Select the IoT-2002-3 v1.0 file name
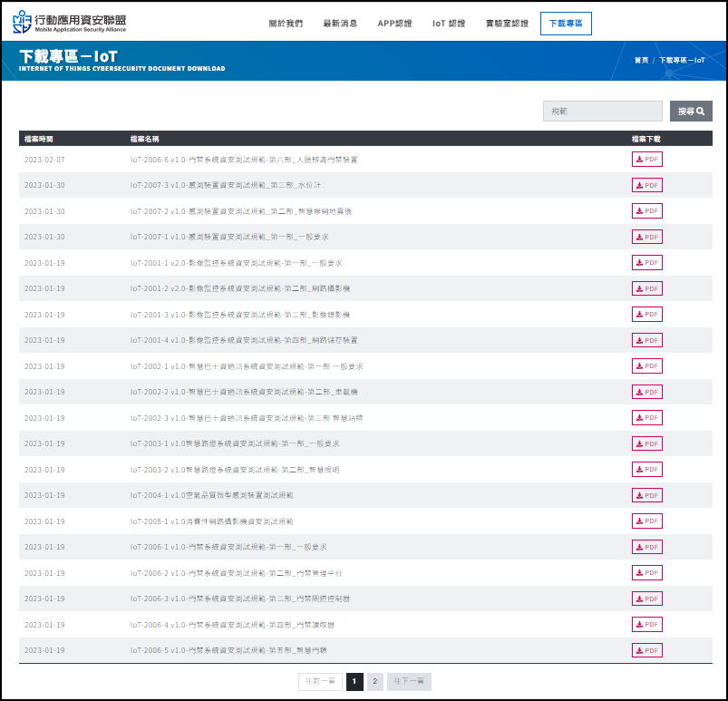728x701 pixels. (x=247, y=418)
